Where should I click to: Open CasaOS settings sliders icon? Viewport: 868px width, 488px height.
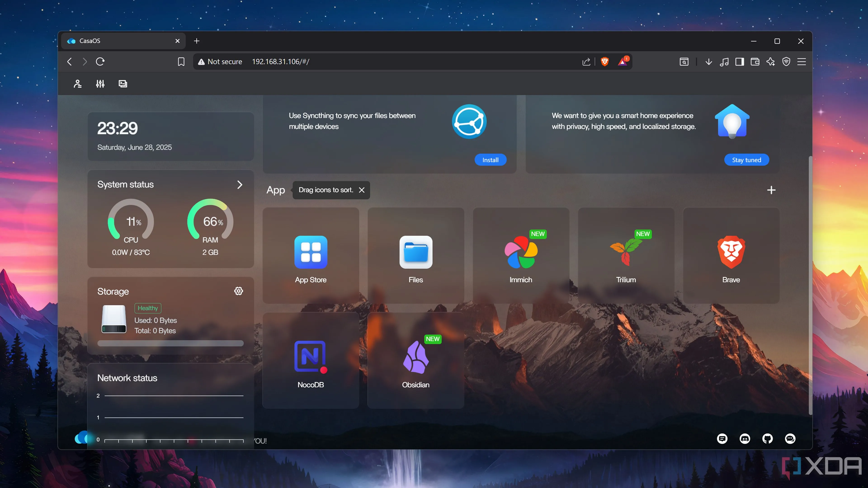click(100, 84)
